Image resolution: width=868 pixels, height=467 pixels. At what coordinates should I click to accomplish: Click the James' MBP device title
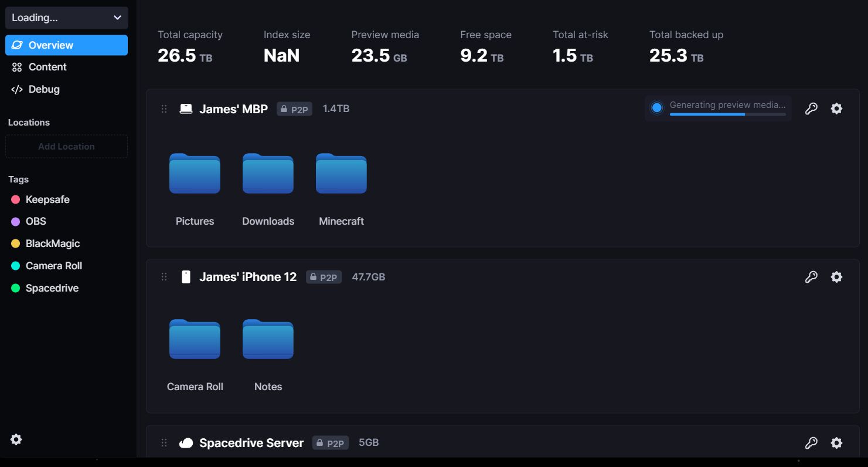tap(233, 109)
